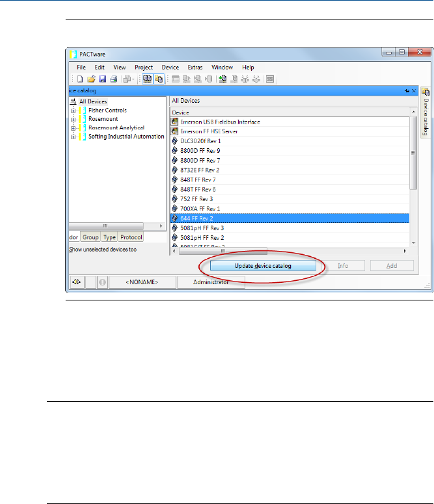Select 8800D FF Rev 7 device

[290, 161]
